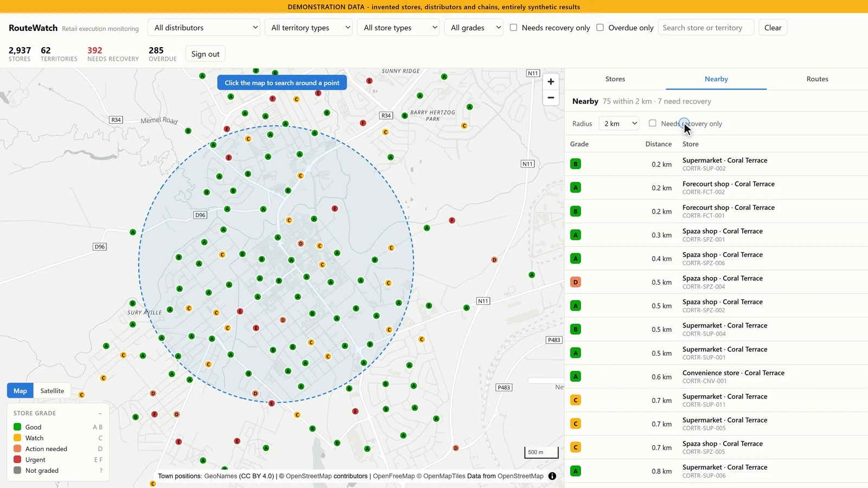Click orange D marker right of N11 road

pyautogui.click(x=494, y=260)
